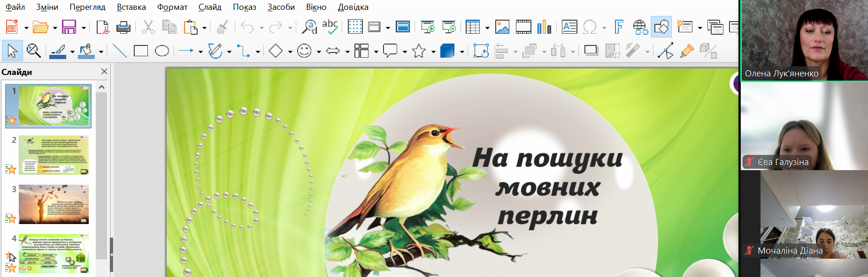Insert Fontwork text

pos(619,27)
